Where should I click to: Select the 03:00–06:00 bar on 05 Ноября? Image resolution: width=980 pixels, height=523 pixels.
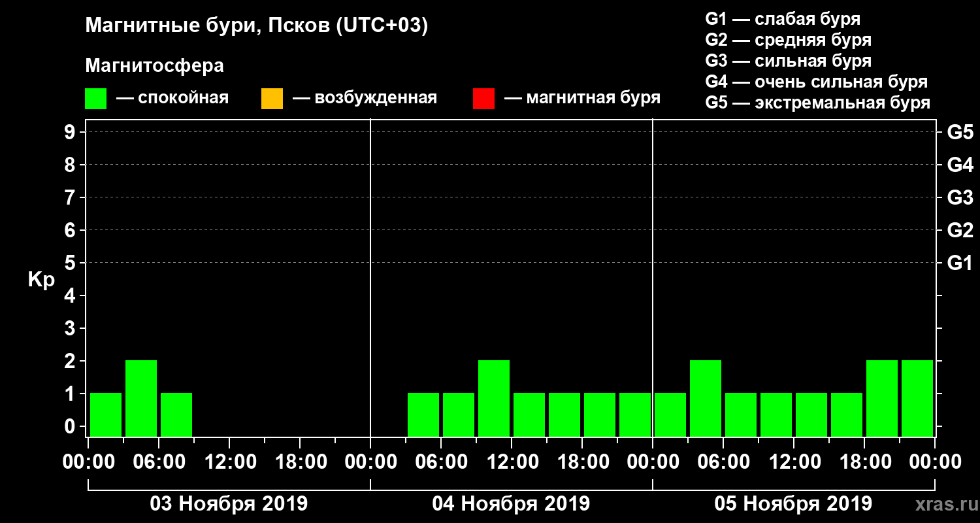pos(706,398)
